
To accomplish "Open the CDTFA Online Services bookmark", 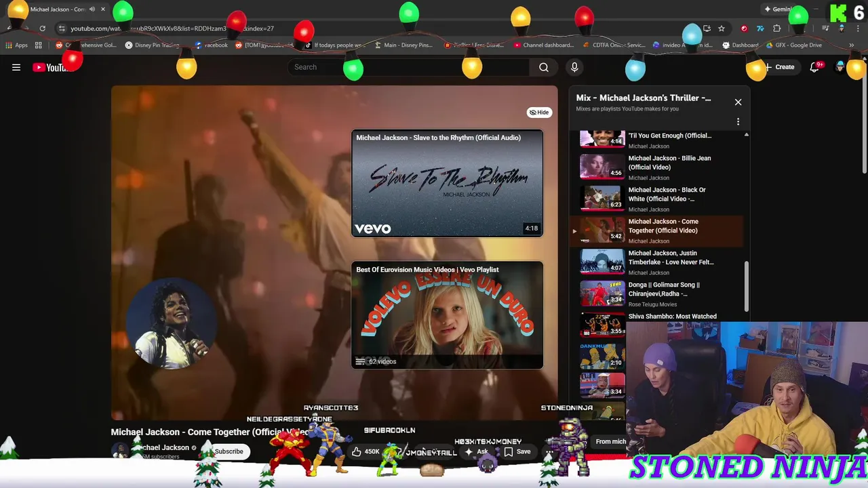I will pos(614,45).
